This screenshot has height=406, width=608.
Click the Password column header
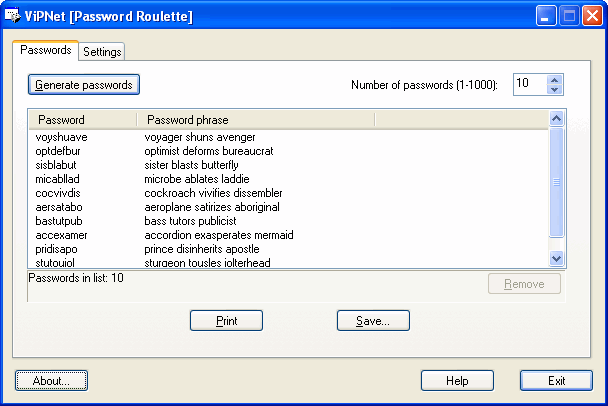[x=83, y=120]
